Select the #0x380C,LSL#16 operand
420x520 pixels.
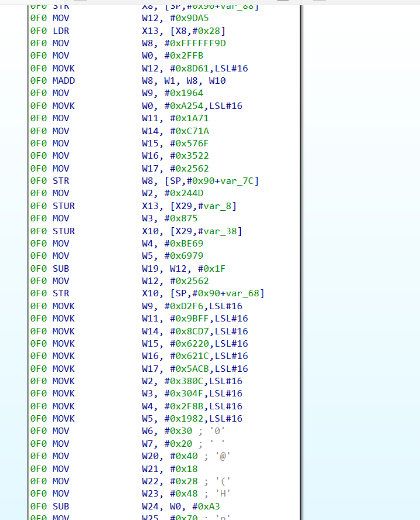click(203, 381)
